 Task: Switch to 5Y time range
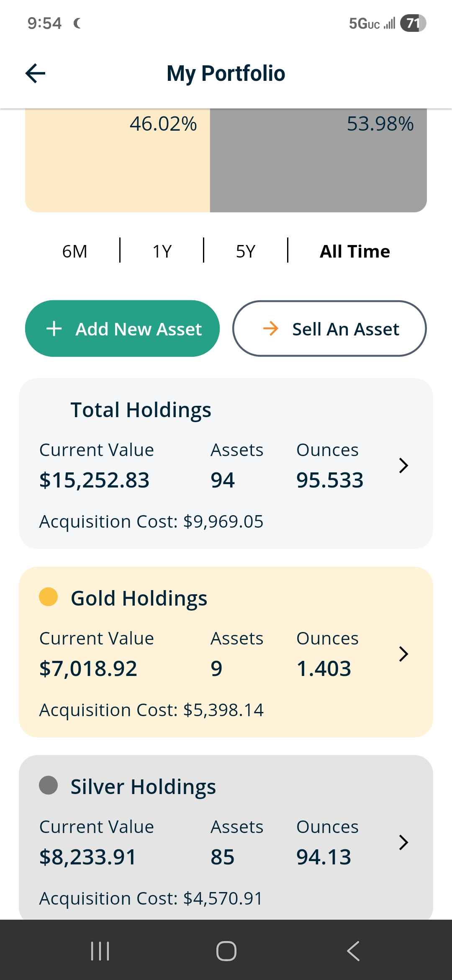[246, 251]
